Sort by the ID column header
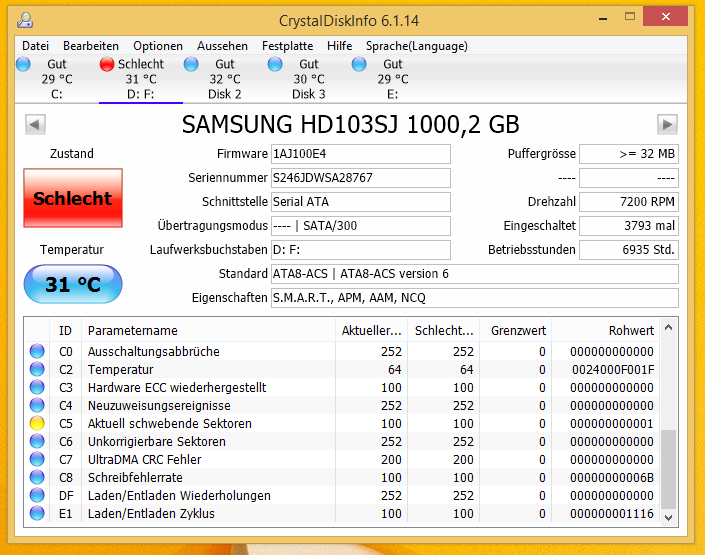Screen dimensions: 705x555 (65, 331)
